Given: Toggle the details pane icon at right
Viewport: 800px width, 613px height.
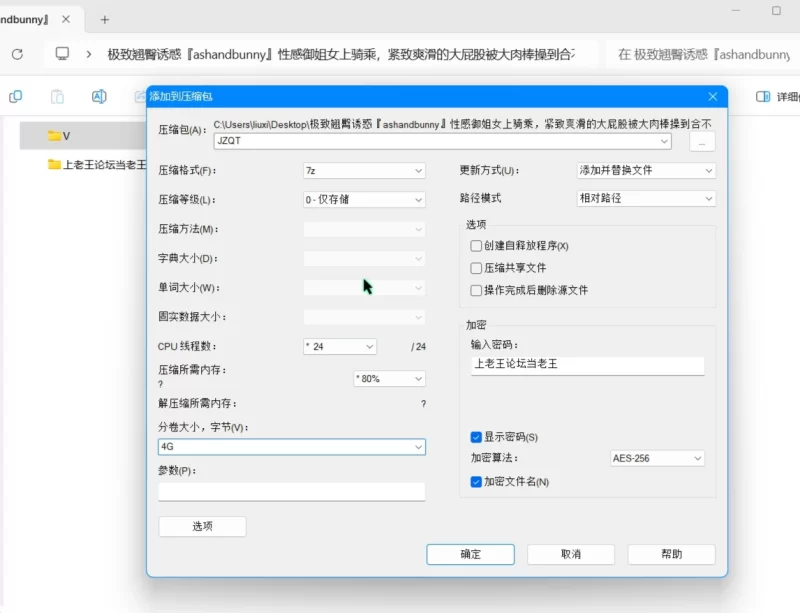Looking at the screenshot, I should click(x=763, y=97).
